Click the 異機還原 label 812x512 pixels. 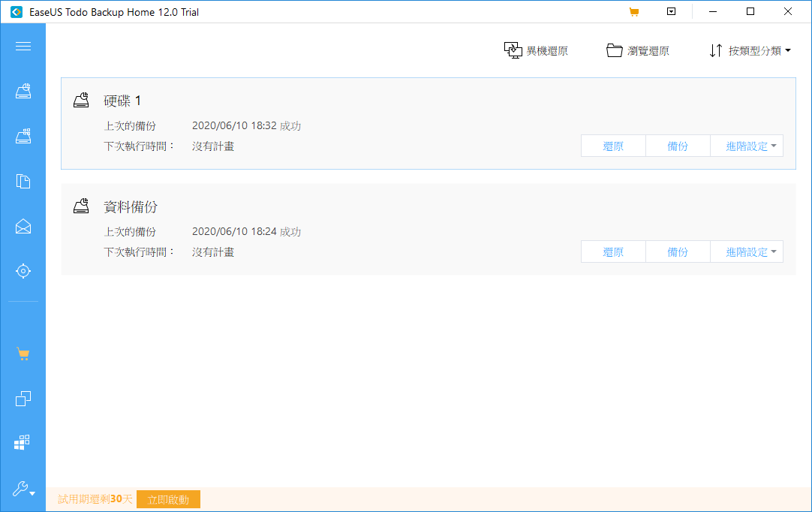pyautogui.click(x=547, y=51)
